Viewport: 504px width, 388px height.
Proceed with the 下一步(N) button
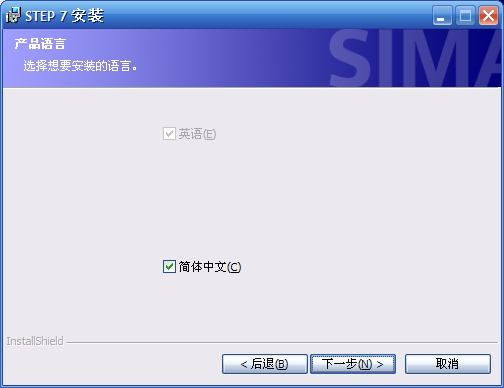click(x=353, y=364)
